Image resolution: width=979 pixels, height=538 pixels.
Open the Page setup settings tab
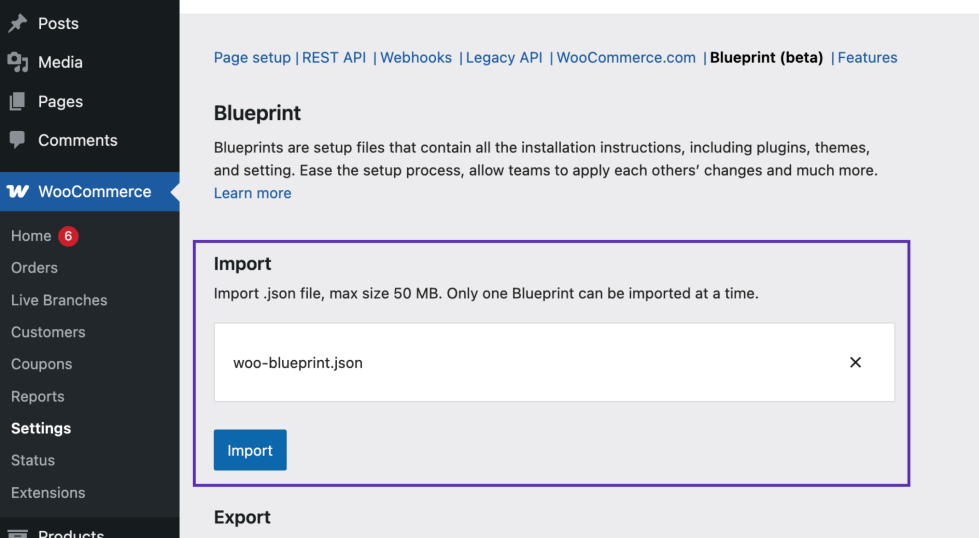tap(252, 58)
